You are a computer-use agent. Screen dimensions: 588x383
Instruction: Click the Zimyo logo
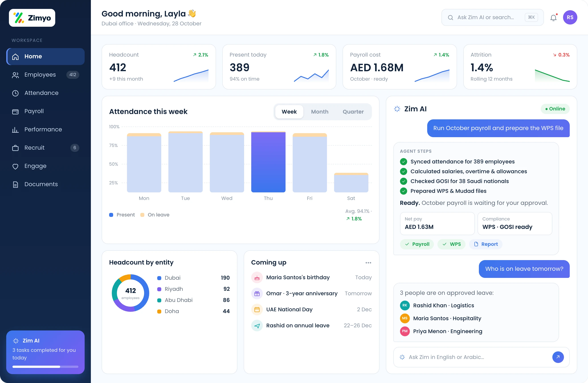pyautogui.click(x=32, y=18)
